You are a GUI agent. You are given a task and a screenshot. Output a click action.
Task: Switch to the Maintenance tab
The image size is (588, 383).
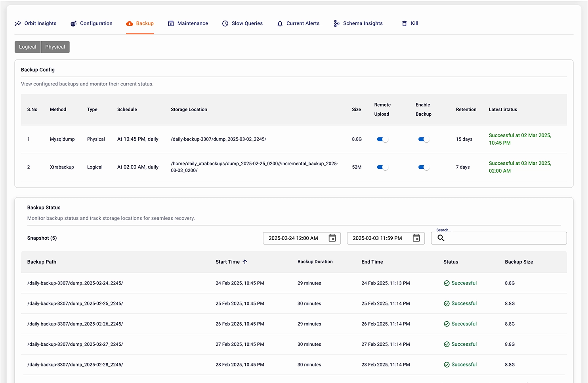[x=192, y=24]
